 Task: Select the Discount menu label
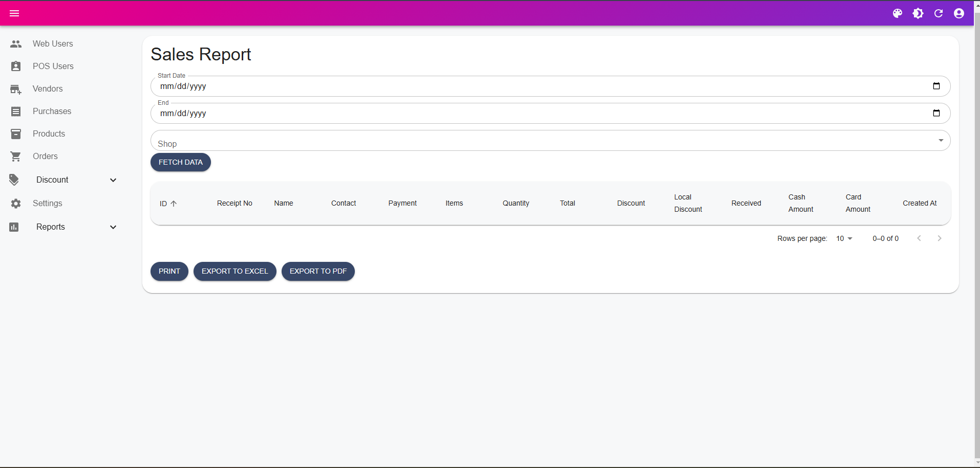52,180
